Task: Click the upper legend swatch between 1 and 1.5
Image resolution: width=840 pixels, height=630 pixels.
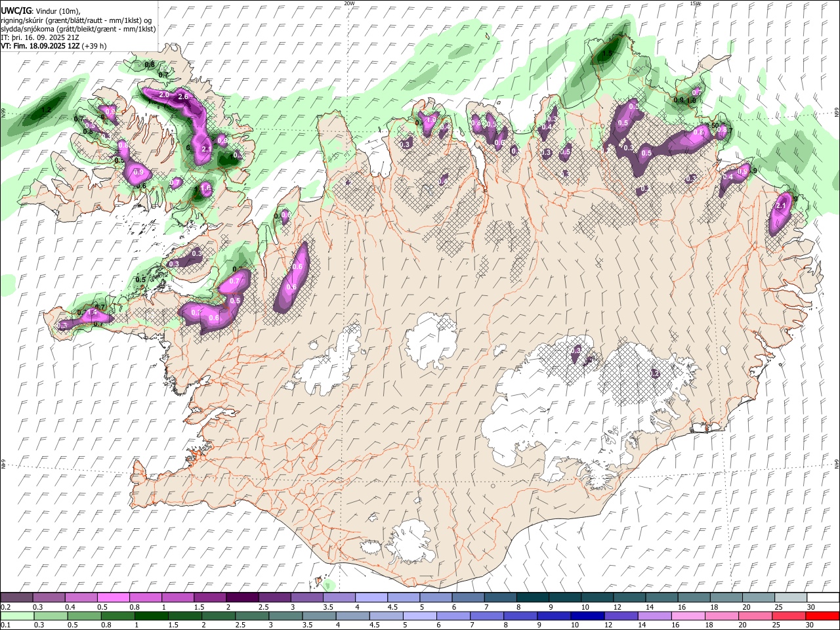Action: [177, 598]
